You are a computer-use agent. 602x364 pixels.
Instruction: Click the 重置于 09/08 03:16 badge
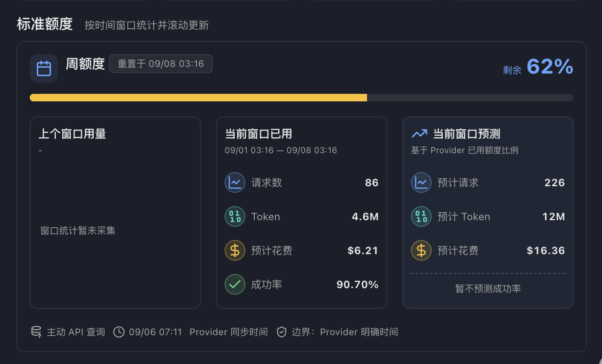(161, 64)
